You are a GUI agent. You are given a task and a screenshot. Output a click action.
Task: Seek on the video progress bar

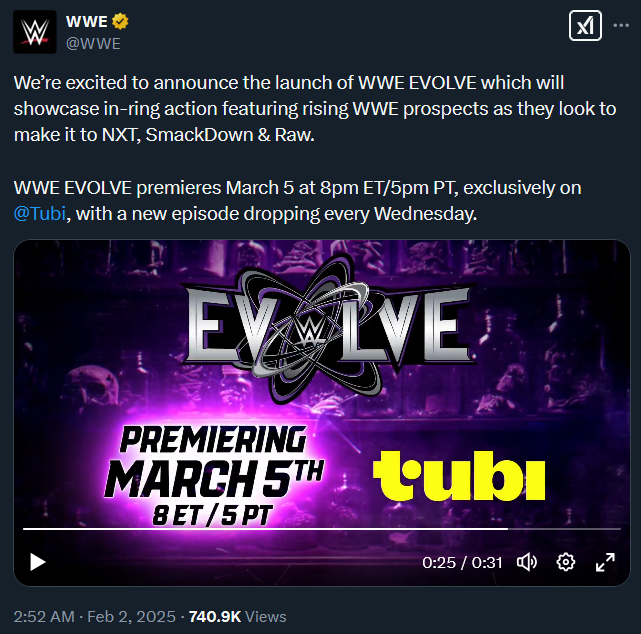[322, 529]
